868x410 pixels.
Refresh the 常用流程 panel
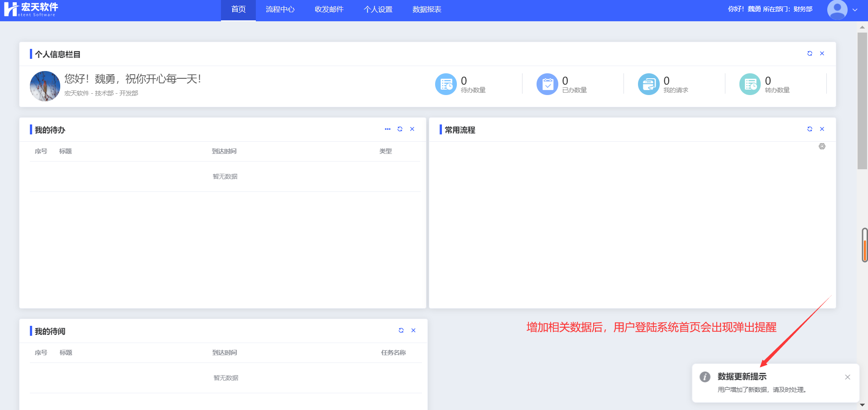pos(810,129)
